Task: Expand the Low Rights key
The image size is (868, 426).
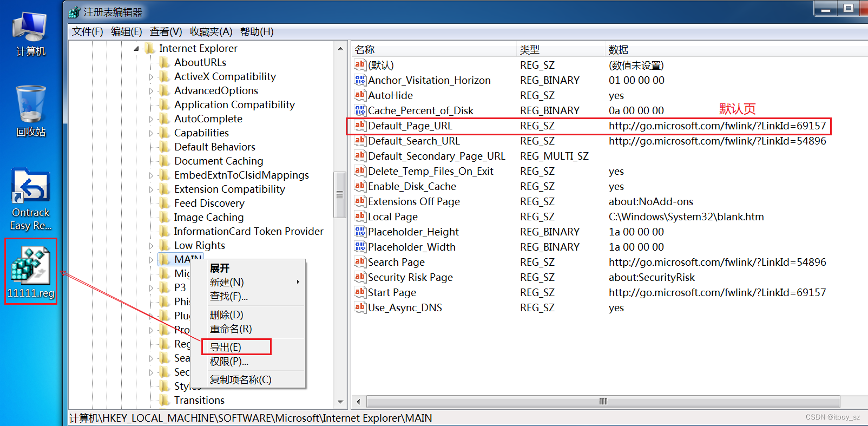Action: coord(152,246)
